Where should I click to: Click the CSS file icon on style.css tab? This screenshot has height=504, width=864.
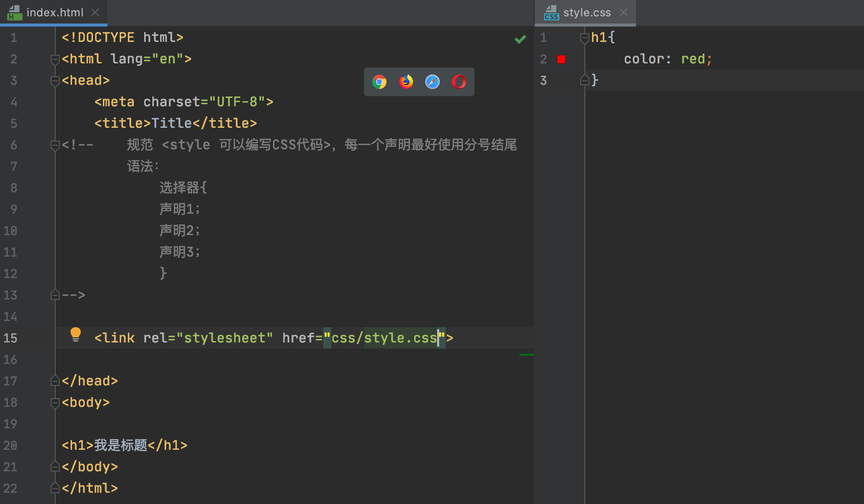(x=551, y=13)
